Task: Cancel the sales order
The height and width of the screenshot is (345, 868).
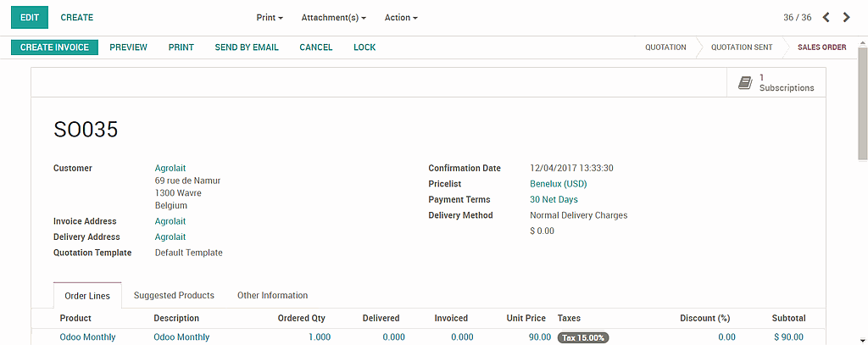Action: click(316, 47)
